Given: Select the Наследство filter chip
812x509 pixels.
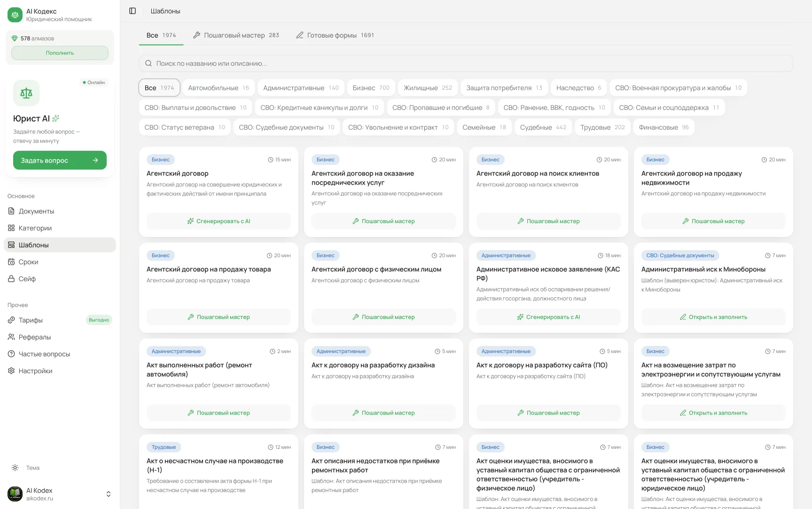Looking at the screenshot, I should [578, 88].
